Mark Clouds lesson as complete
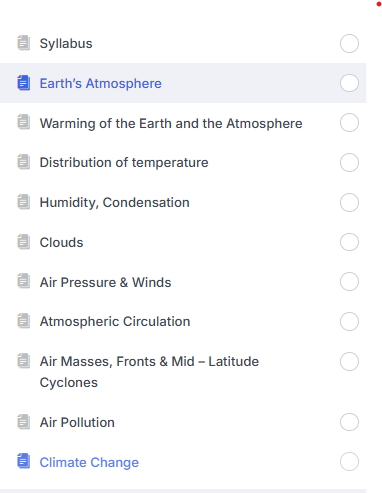 coord(349,242)
